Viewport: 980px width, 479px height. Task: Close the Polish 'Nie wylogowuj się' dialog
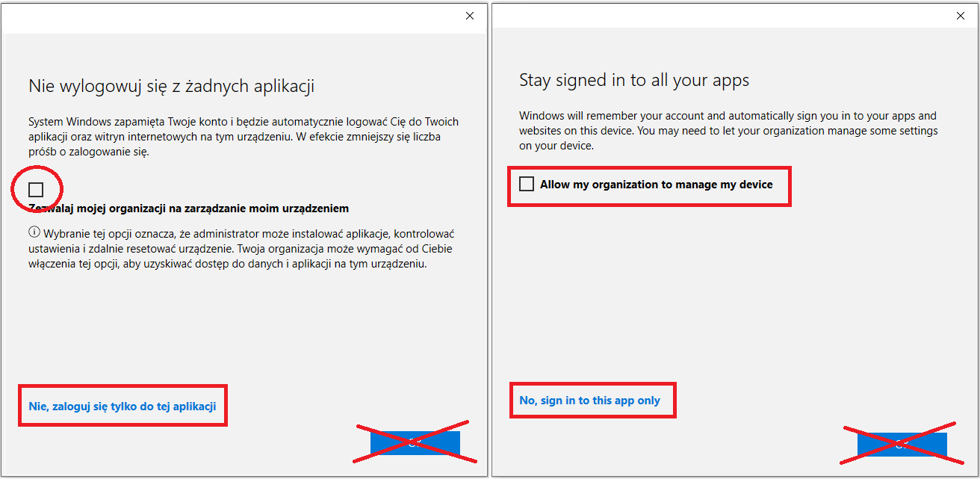[470, 16]
